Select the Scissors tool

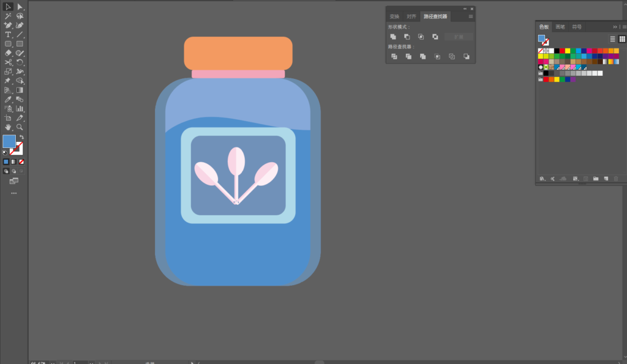point(8,62)
